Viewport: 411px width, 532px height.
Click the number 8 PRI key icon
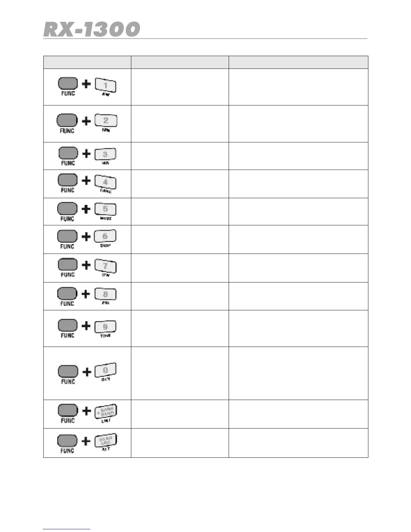pos(105,294)
